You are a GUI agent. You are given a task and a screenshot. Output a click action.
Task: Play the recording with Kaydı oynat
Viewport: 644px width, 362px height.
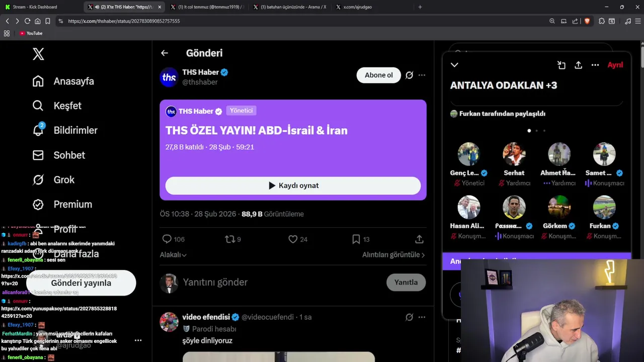[x=293, y=186]
